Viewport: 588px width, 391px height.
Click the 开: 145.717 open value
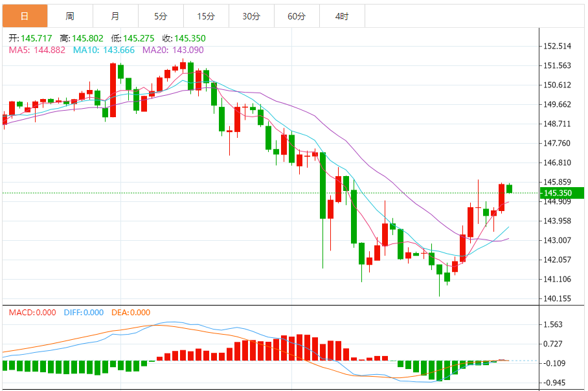point(30,38)
